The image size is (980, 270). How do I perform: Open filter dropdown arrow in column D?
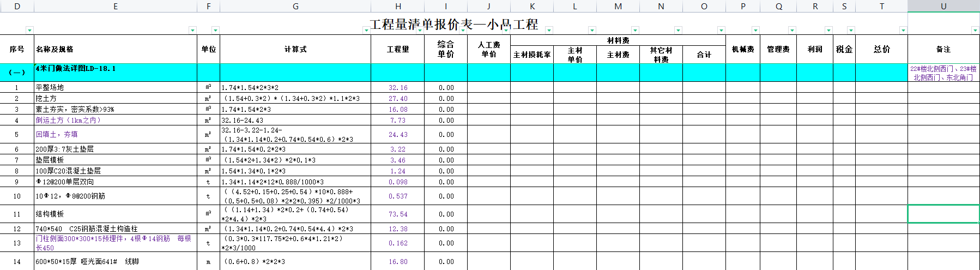(x=30, y=31)
